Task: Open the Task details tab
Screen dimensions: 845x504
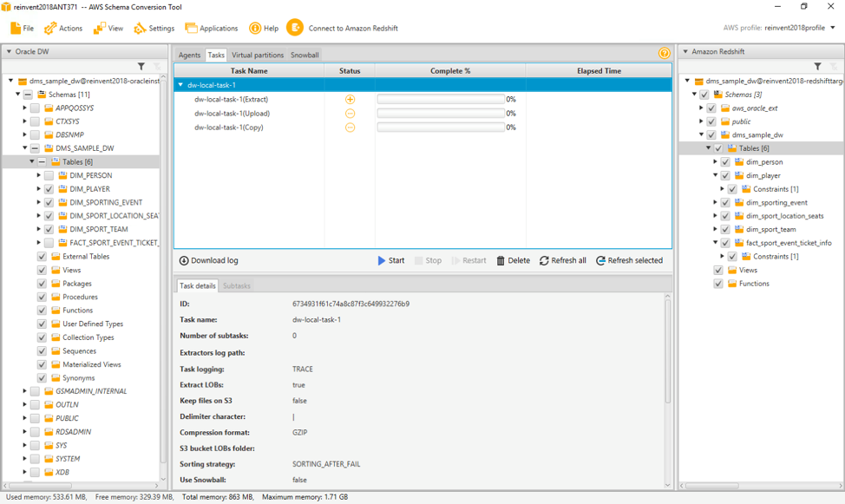Action: point(198,285)
